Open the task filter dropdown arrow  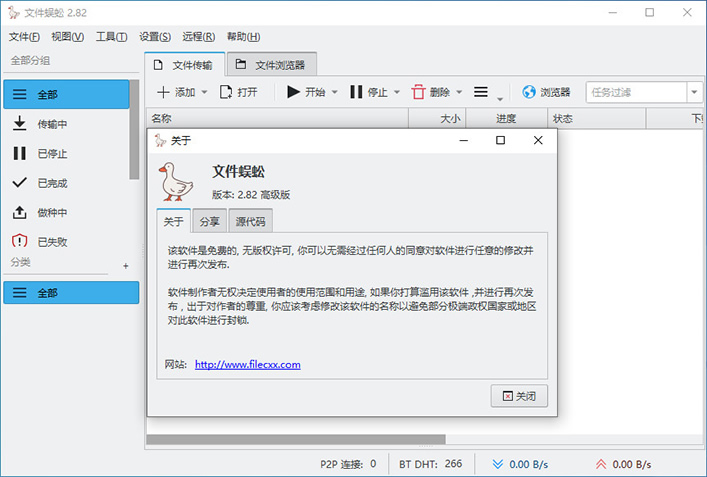click(x=694, y=92)
